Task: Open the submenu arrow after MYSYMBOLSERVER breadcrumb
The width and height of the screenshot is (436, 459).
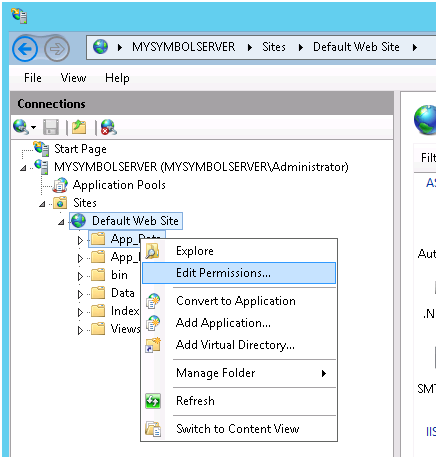Action: coord(250,47)
